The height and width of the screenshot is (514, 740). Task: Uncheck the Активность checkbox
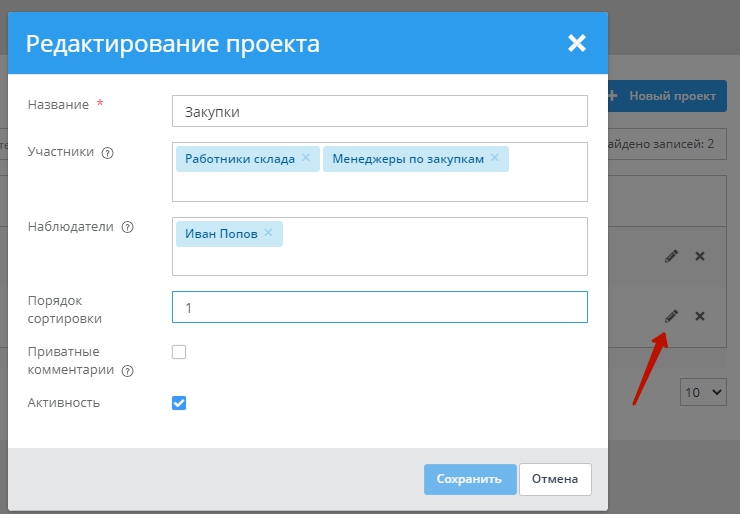point(179,403)
